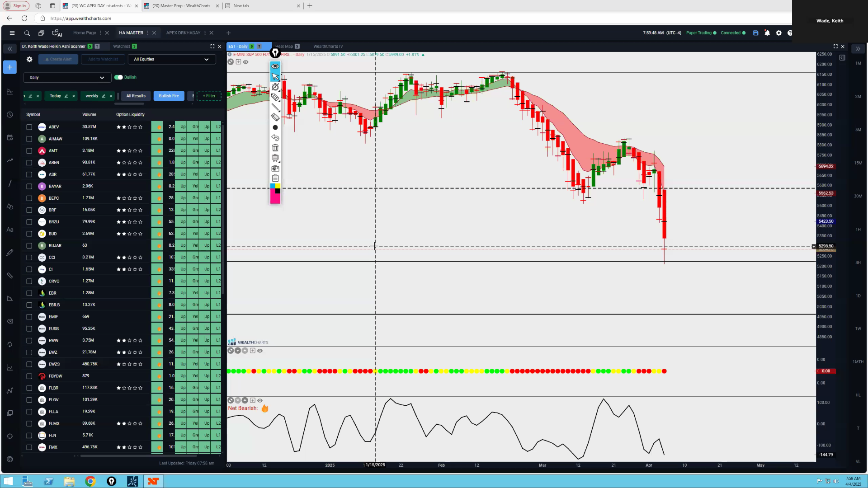The width and height of the screenshot is (868, 488).
Task: Open APEX DRKHADAY tab options menu
Action: tap(205, 33)
